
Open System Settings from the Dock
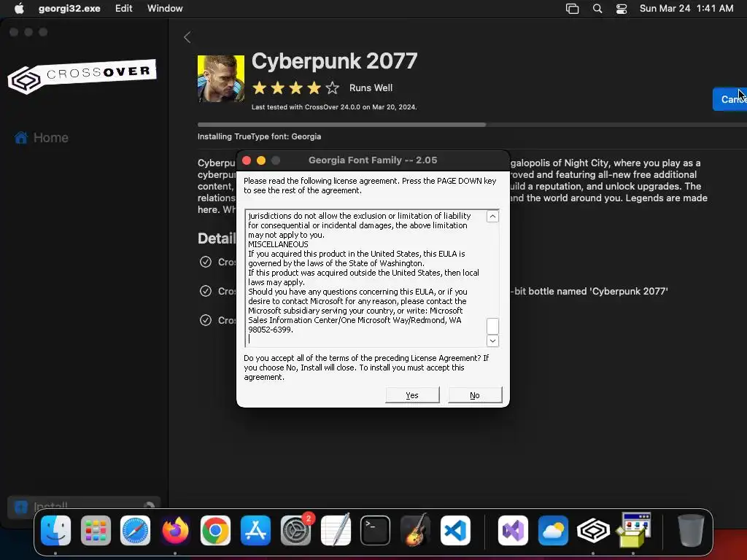pos(295,531)
